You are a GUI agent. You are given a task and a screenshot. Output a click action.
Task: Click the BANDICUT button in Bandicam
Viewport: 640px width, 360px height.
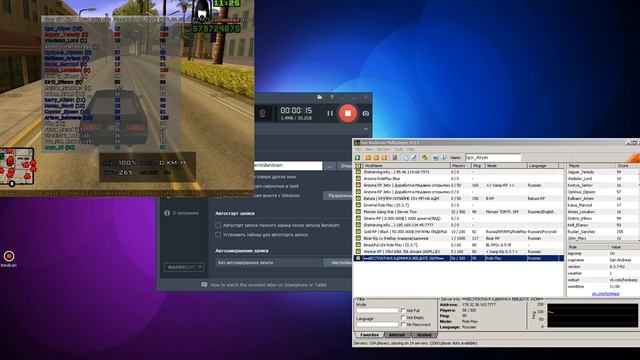pos(184,267)
